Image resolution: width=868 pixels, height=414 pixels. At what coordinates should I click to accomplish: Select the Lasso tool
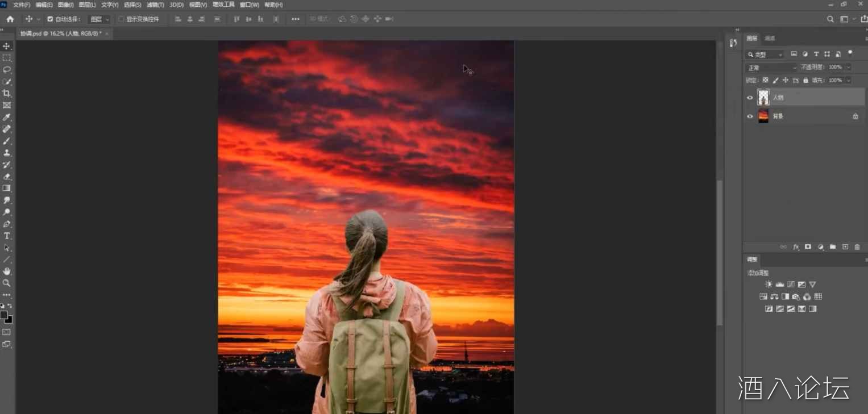(7, 70)
